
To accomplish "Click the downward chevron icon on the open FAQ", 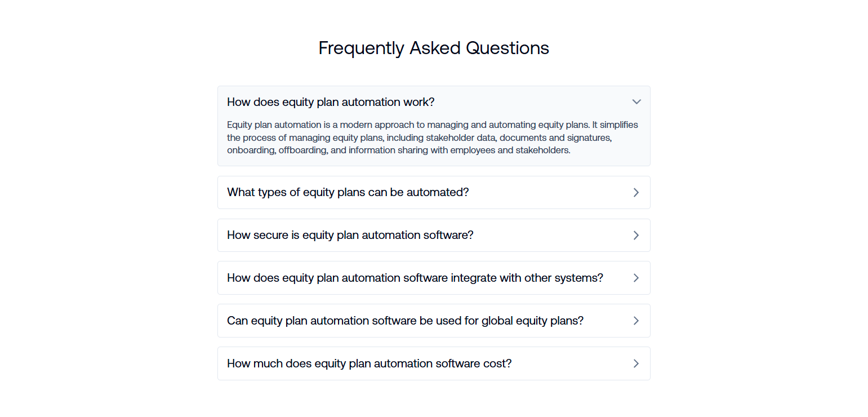I will 636,102.
